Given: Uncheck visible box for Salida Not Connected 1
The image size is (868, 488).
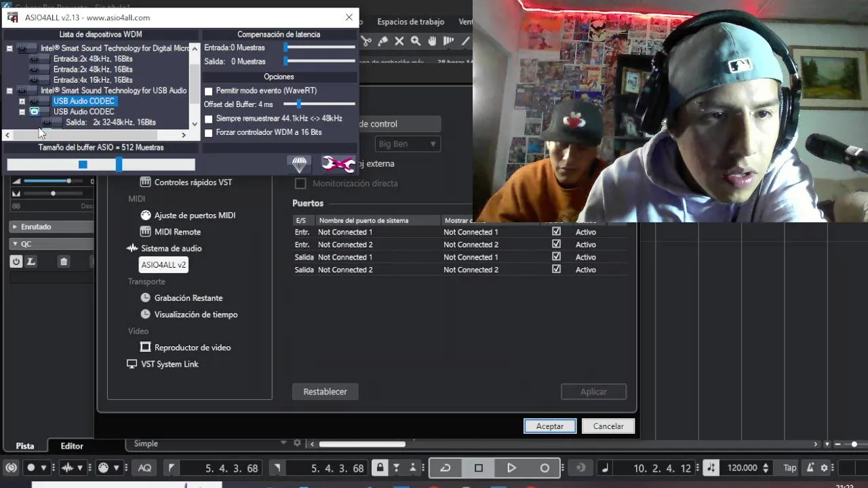Looking at the screenshot, I should pyautogui.click(x=557, y=257).
